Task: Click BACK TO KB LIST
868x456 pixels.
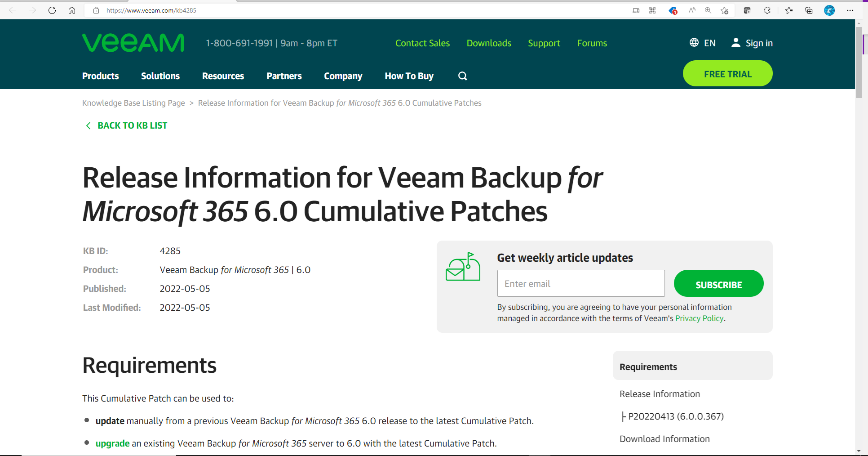Action: tap(133, 125)
